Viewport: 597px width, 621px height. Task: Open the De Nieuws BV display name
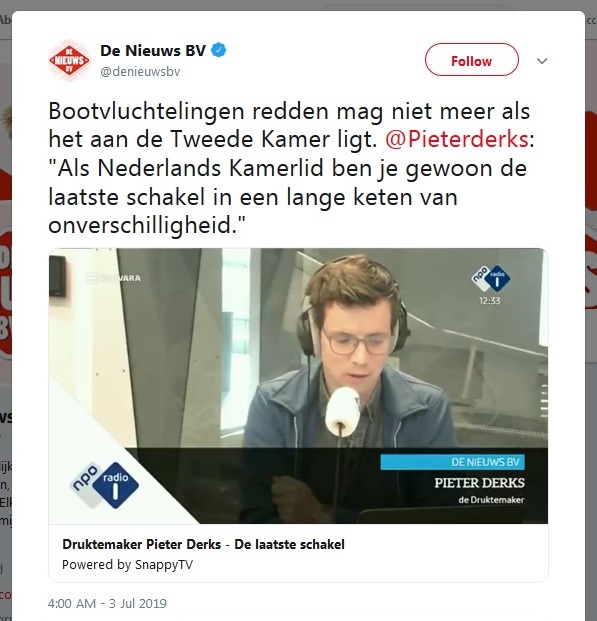tap(153, 51)
